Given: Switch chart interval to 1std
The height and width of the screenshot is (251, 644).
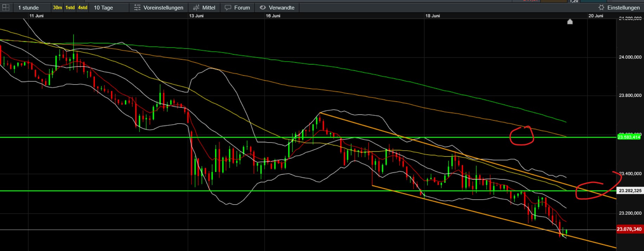Looking at the screenshot, I should coord(70,7).
